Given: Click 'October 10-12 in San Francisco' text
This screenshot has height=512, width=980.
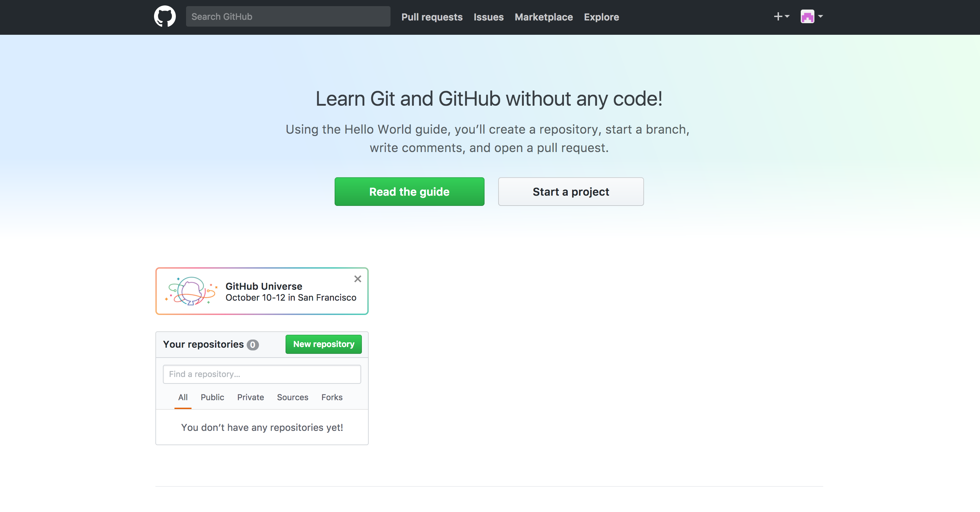Looking at the screenshot, I should [x=291, y=298].
